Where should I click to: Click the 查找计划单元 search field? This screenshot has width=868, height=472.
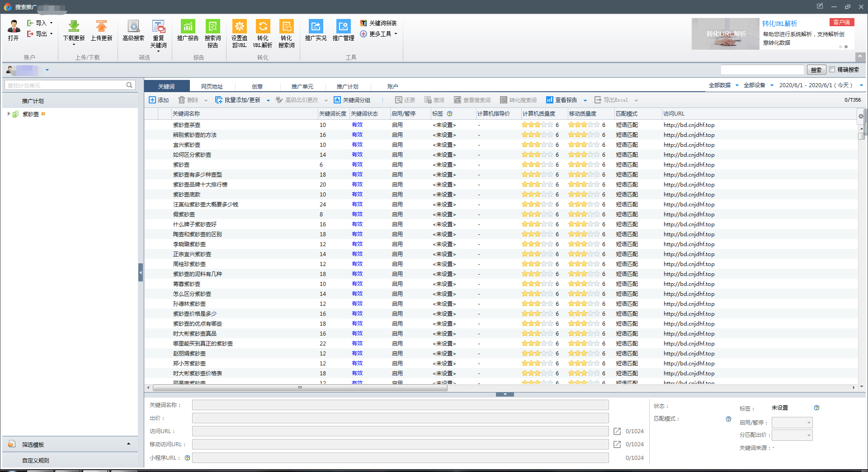pos(66,85)
